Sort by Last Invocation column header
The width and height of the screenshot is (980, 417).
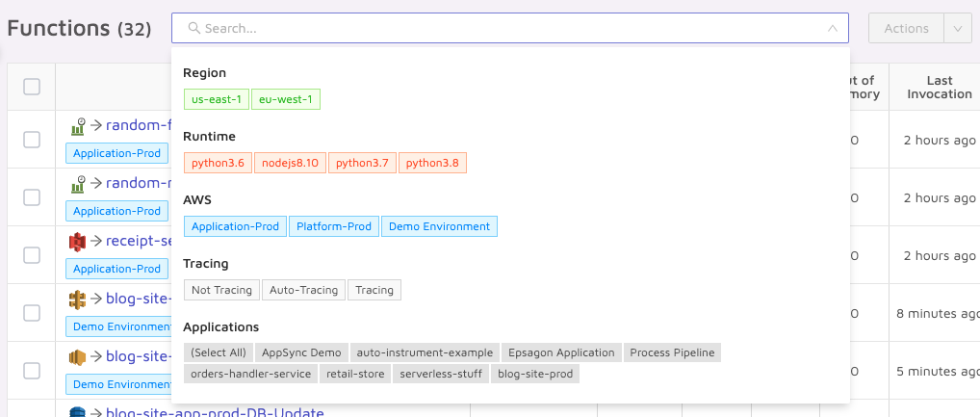tap(940, 87)
